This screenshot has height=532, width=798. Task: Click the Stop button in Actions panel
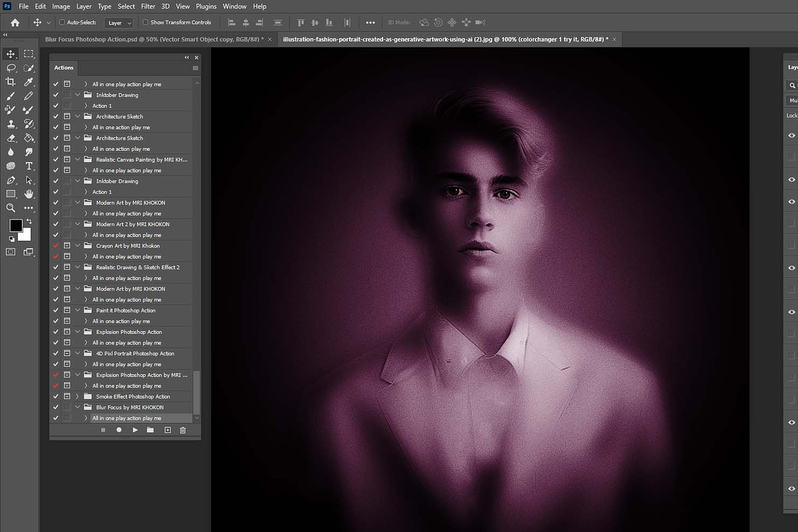[x=103, y=430]
